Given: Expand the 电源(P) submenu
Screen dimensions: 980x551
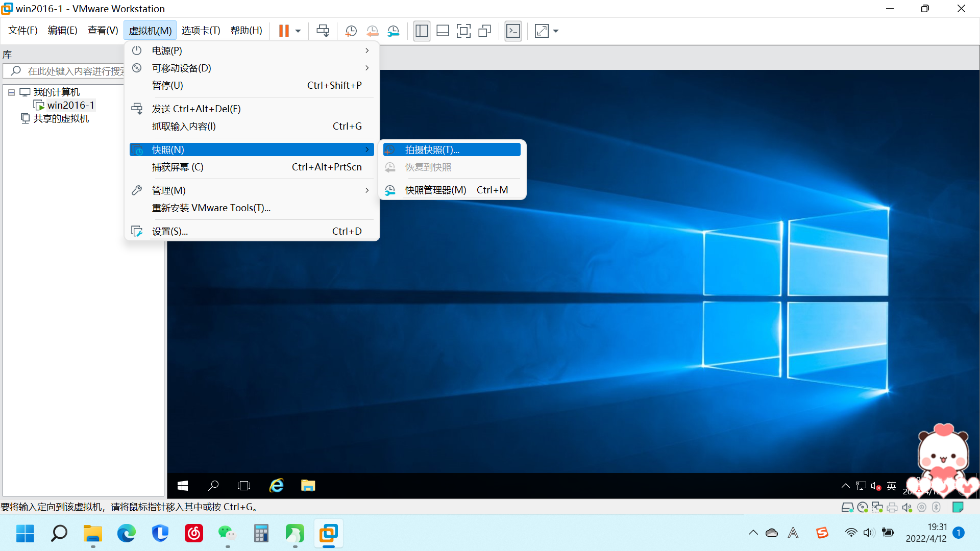Looking at the screenshot, I should 167,51.
